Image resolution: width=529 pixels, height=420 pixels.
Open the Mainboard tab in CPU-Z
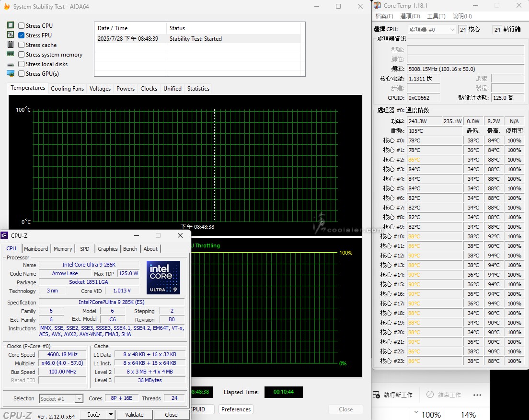[36, 249]
